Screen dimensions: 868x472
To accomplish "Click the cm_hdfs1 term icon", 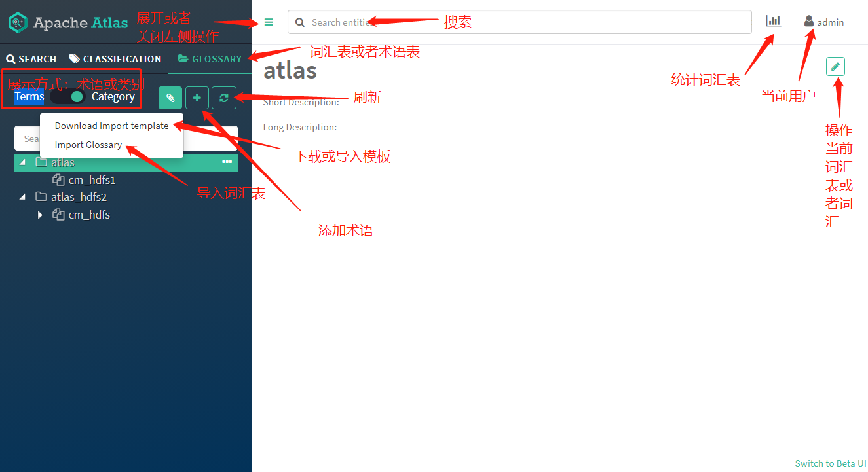I will click(x=58, y=179).
